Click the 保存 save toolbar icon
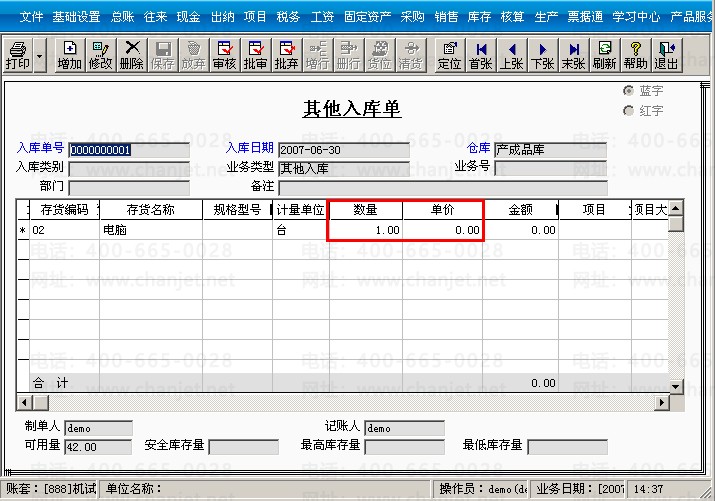This screenshot has width=715, height=501. (163, 56)
